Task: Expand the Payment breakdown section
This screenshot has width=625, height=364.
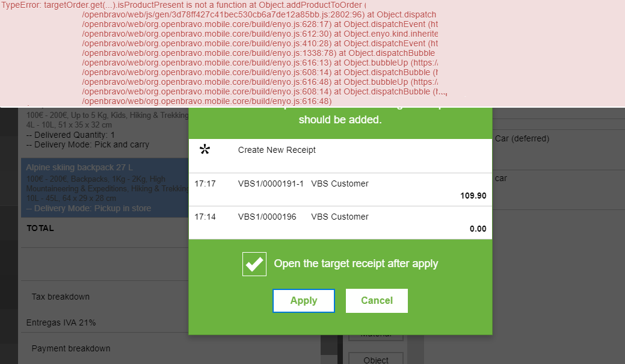Action: (71, 348)
